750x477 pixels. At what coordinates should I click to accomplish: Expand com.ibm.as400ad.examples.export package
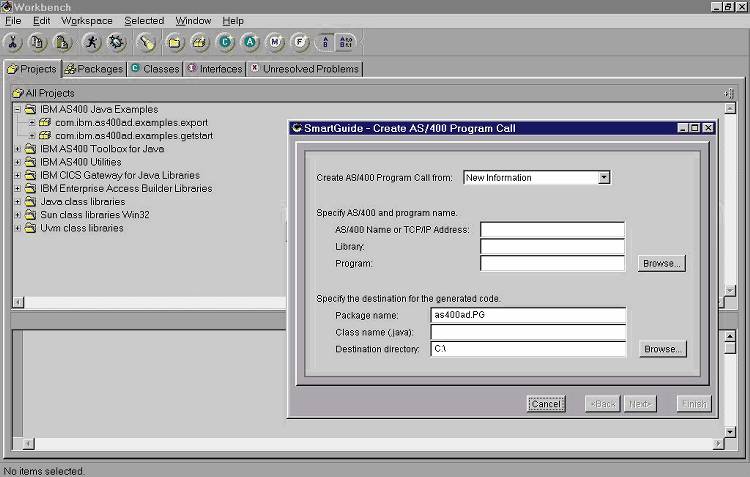click(x=32, y=123)
